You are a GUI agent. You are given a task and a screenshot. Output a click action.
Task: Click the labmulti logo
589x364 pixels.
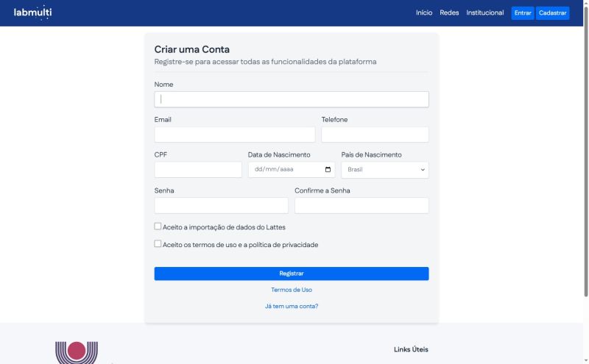click(x=32, y=13)
